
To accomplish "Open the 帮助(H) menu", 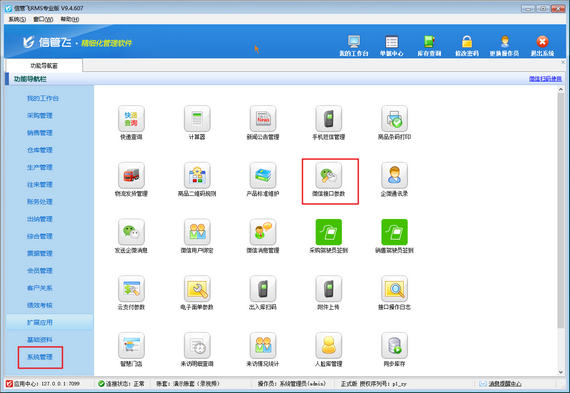I will tap(70, 19).
